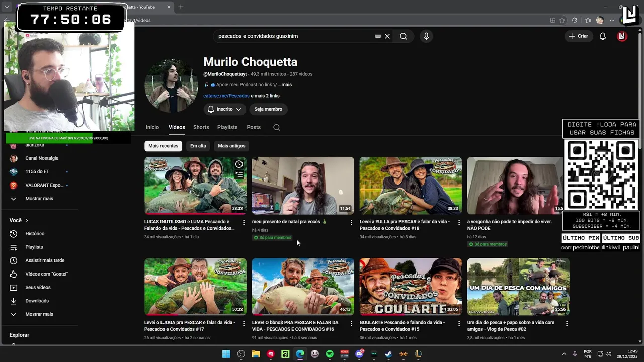Open the on-screen keyboard icon in search box
The width and height of the screenshot is (644, 362).
[378, 36]
